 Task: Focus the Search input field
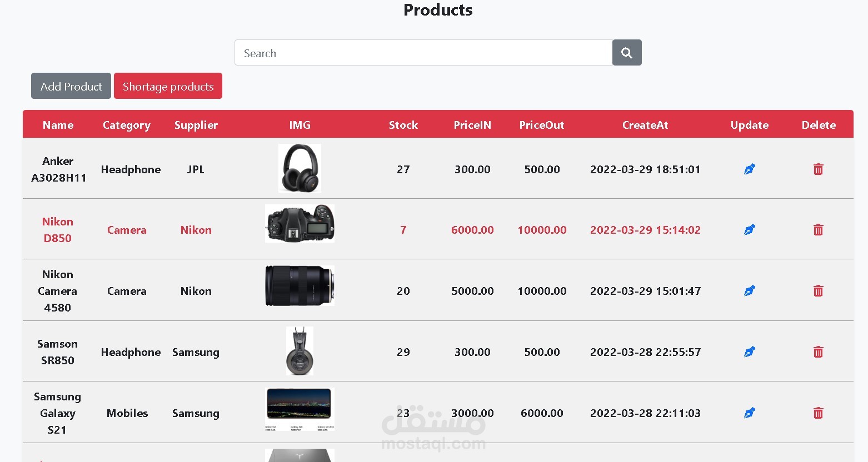click(x=423, y=53)
